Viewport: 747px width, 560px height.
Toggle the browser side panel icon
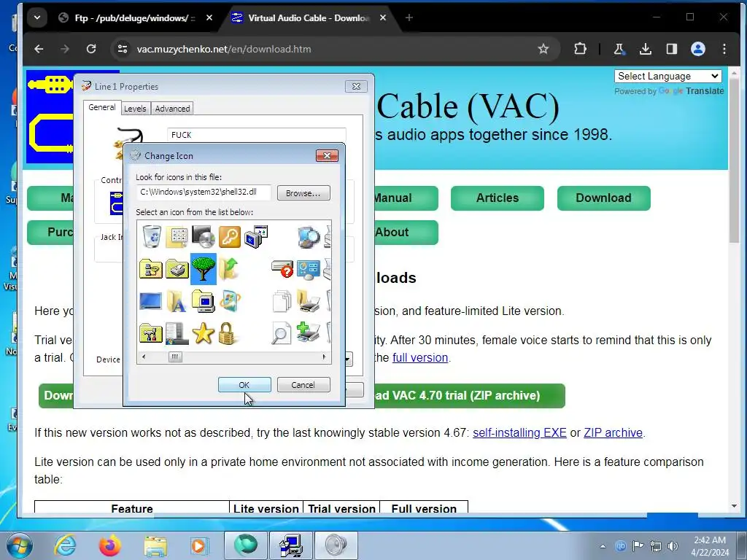click(x=672, y=49)
